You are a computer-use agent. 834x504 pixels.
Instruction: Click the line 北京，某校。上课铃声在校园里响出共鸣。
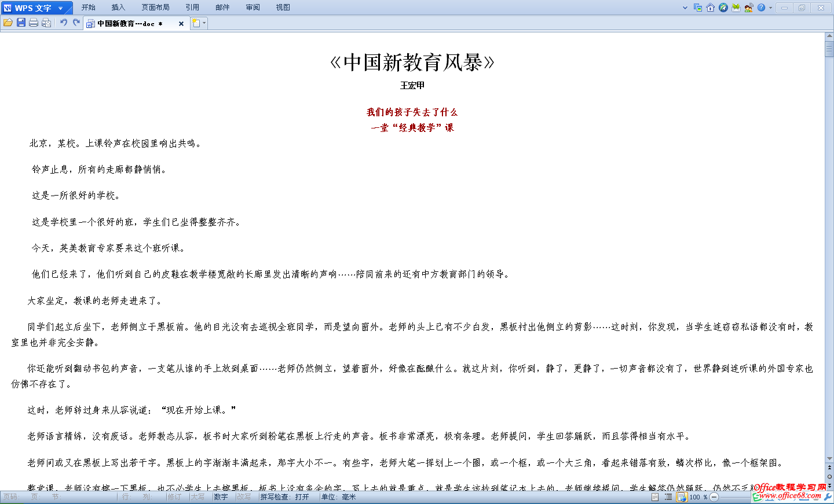pyautogui.click(x=115, y=144)
